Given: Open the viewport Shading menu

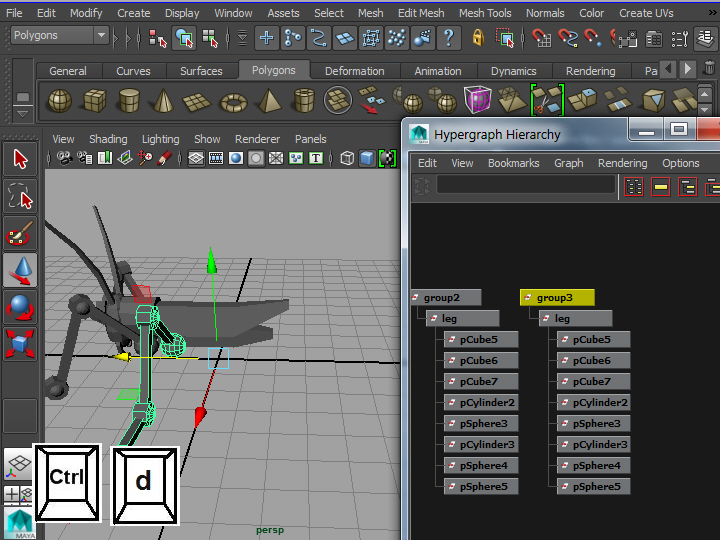Looking at the screenshot, I should pyautogui.click(x=108, y=139).
